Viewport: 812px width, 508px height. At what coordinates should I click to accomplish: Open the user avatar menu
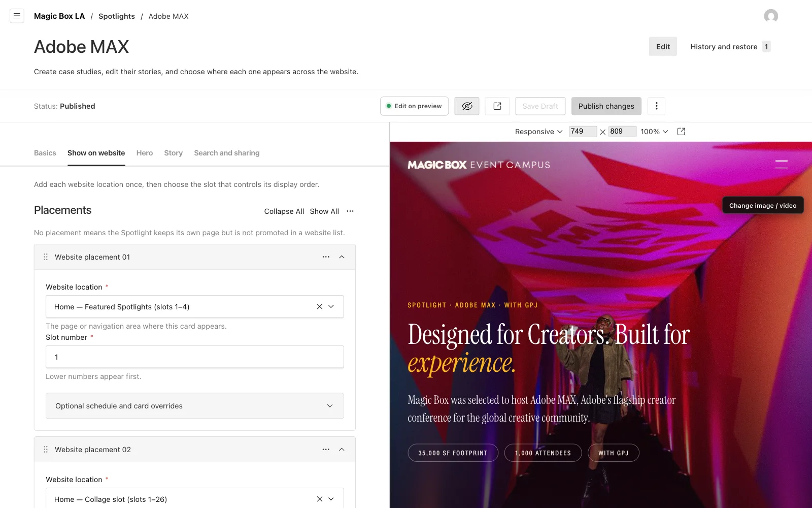(x=771, y=16)
